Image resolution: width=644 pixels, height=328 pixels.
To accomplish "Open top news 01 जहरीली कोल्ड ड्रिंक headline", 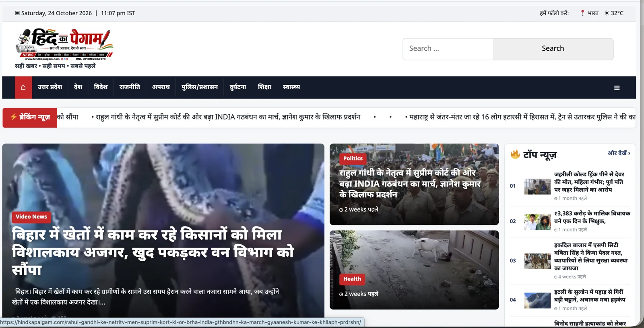I will pyautogui.click(x=589, y=182).
